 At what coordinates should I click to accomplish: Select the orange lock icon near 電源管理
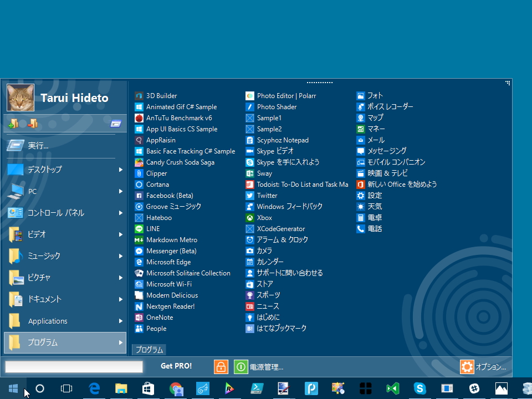click(221, 366)
